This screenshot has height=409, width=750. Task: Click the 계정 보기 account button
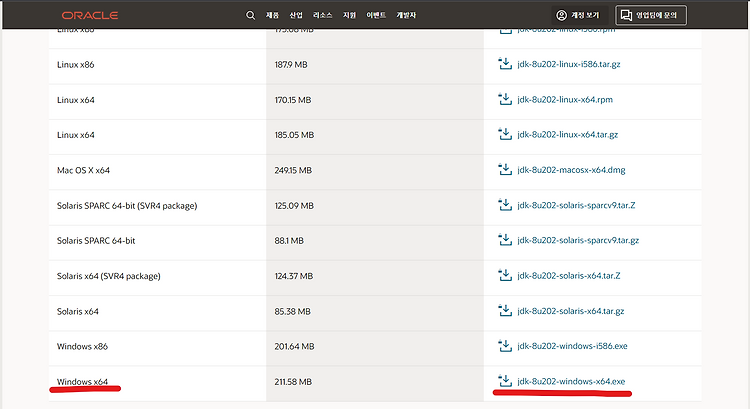578,15
